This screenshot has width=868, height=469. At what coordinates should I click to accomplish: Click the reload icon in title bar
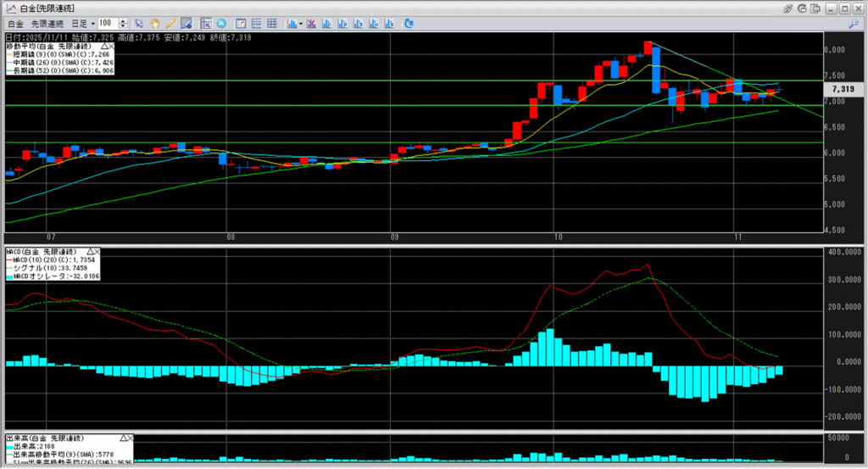tap(802, 8)
